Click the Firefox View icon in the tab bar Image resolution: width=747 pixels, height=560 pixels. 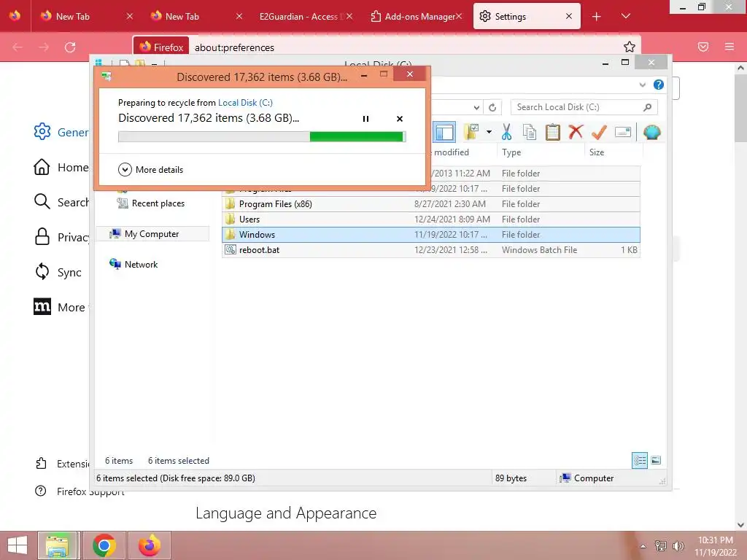tap(15, 16)
